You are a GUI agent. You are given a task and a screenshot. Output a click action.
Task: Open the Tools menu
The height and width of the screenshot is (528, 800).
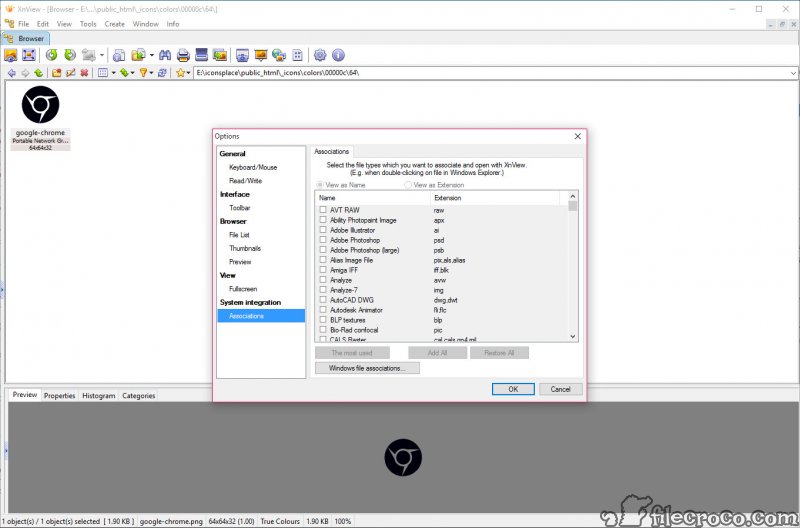(x=88, y=24)
